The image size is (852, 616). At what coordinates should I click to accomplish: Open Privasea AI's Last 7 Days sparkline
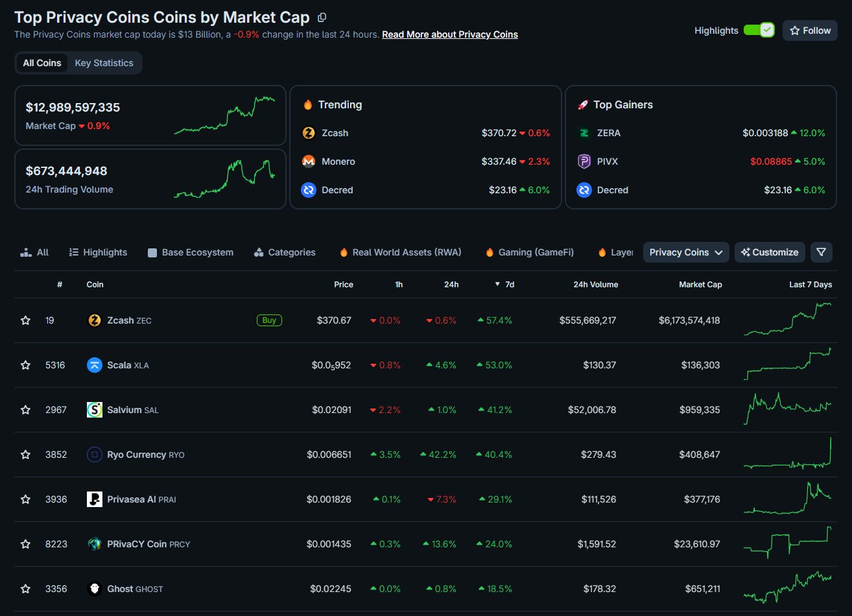(x=788, y=498)
